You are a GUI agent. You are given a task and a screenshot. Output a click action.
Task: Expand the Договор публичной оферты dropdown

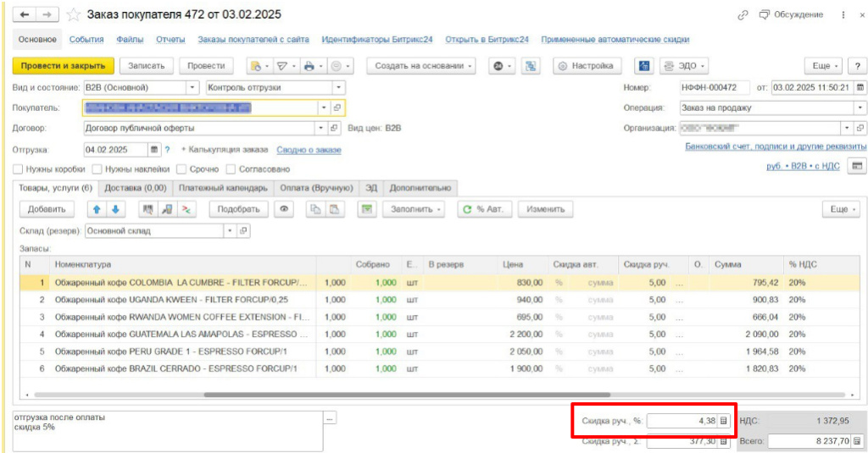(320, 128)
